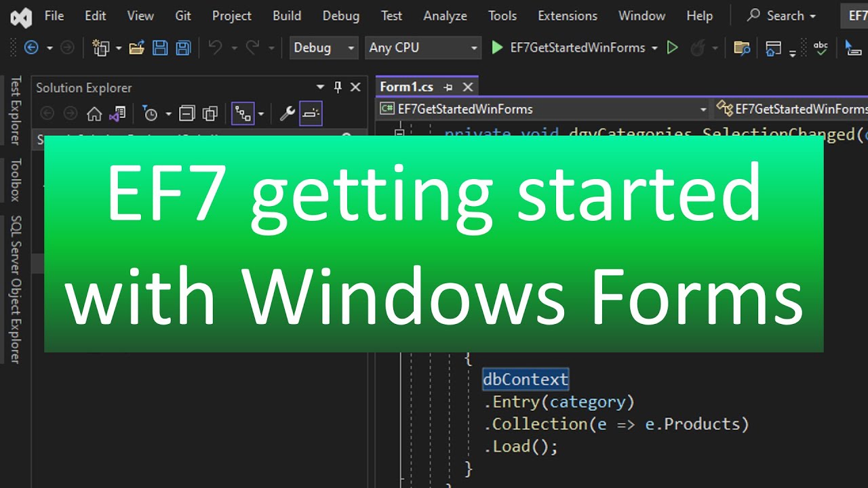Open Navigate Backward history dropdown arrow

(49, 48)
